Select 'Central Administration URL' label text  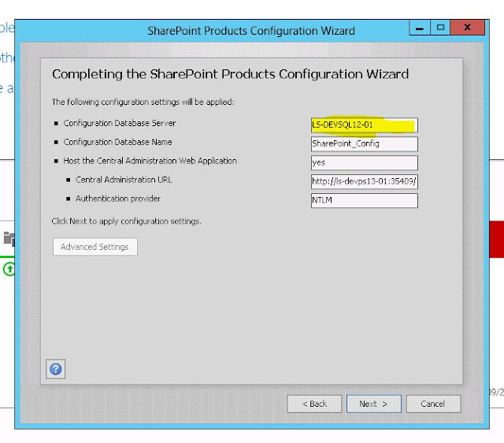[x=124, y=180]
